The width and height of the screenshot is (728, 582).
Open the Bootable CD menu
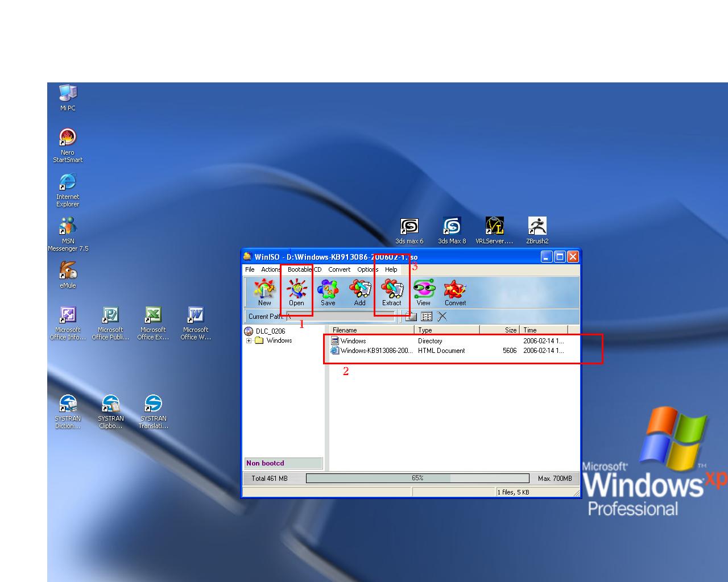(304, 269)
